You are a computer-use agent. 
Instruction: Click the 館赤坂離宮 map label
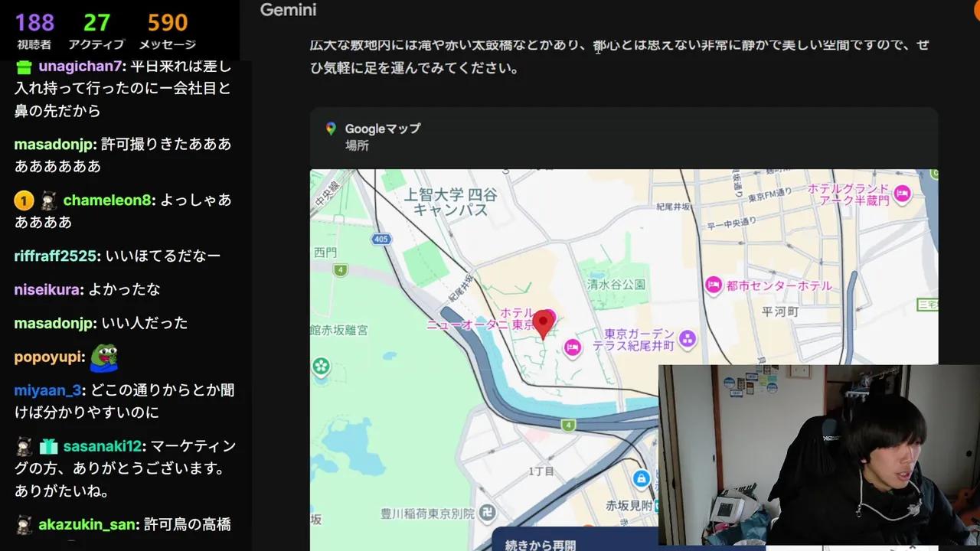[x=339, y=330]
